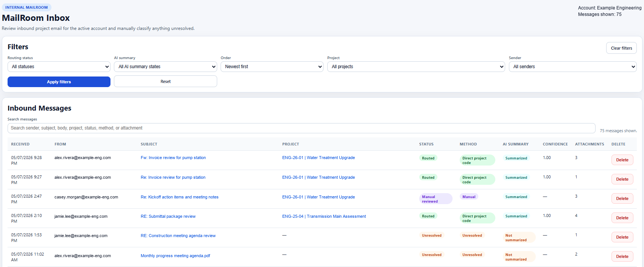Open subject 'Fw: Invoice review for pump station'
This screenshot has width=644, height=267.
click(x=173, y=158)
